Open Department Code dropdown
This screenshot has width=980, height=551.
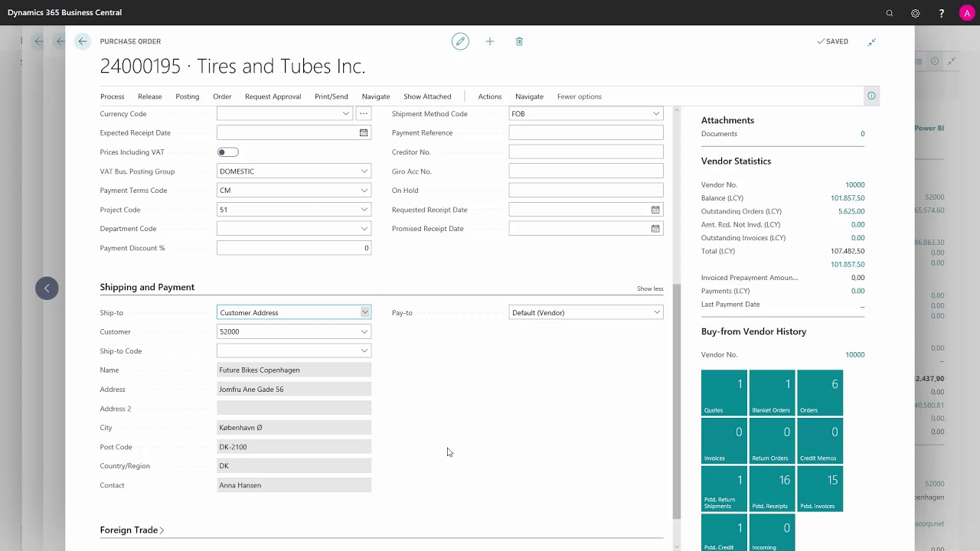point(364,229)
